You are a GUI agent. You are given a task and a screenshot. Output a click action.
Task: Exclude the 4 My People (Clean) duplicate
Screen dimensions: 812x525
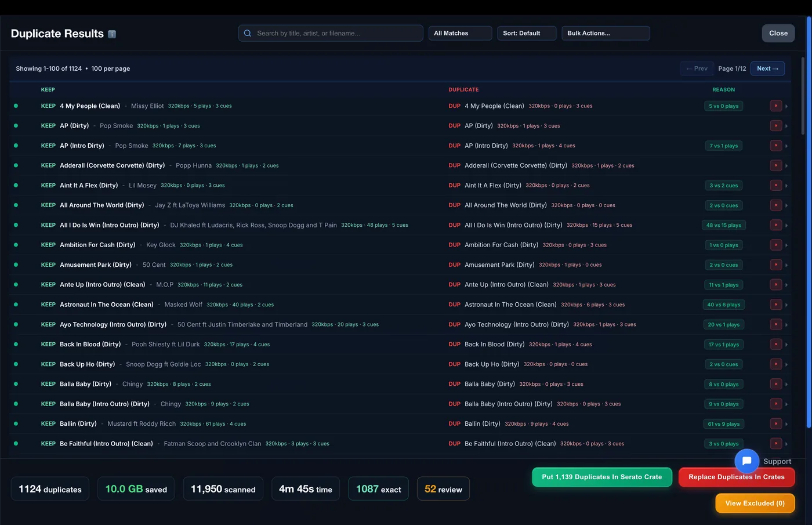[776, 106]
